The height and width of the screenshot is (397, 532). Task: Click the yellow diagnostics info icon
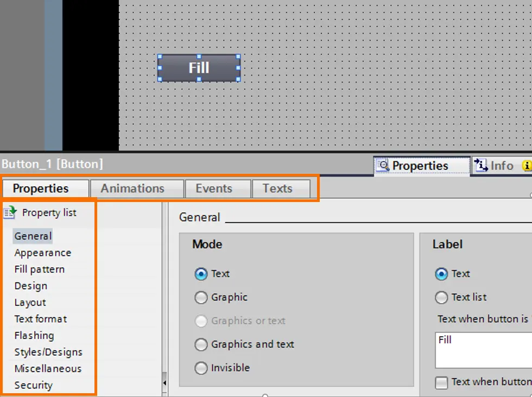(527, 166)
